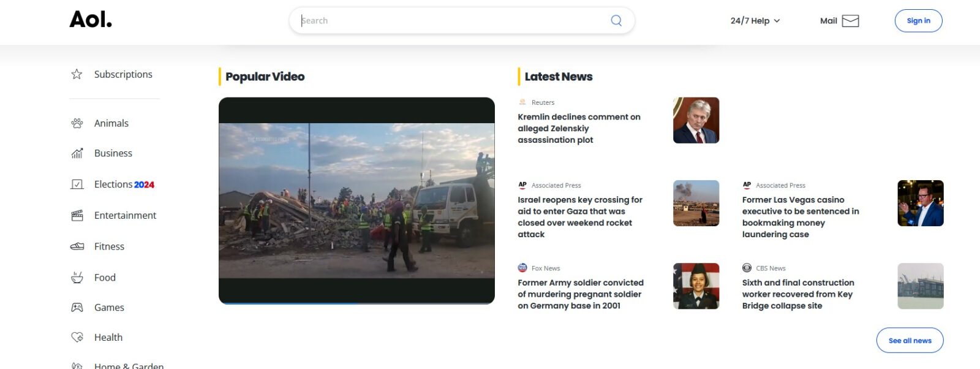This screenshot has height=369, width=980.
Task: Click the Entertainment clapperboard icon
Action: (77, 215)
